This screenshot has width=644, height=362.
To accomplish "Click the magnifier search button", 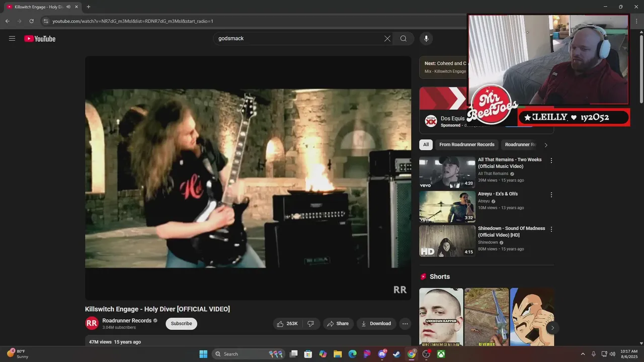I will tap(404, 39).
